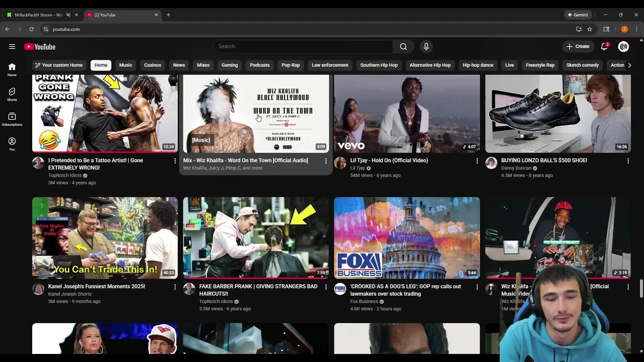644x362 pixels.
Task: Close the (2) YouTube tab
Action: pos(156,15)
